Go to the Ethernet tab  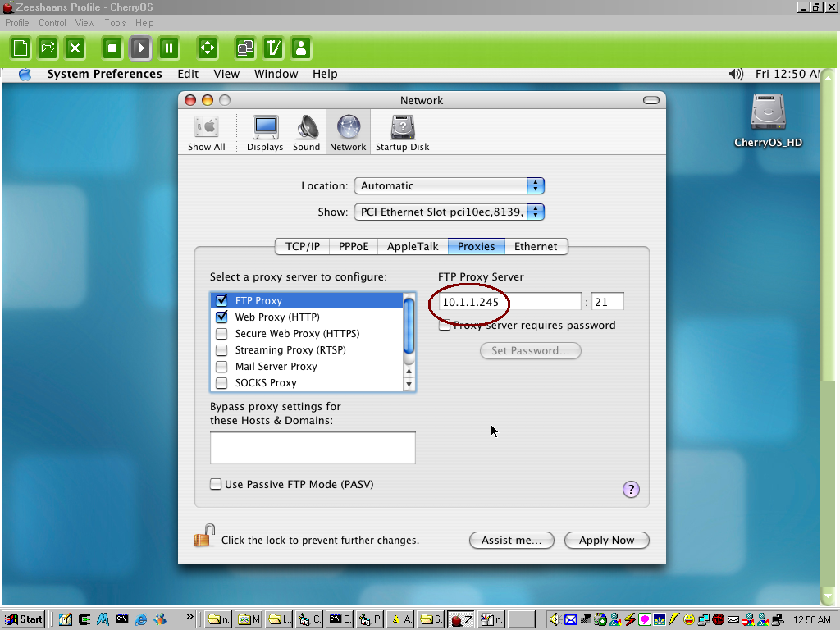536,246
